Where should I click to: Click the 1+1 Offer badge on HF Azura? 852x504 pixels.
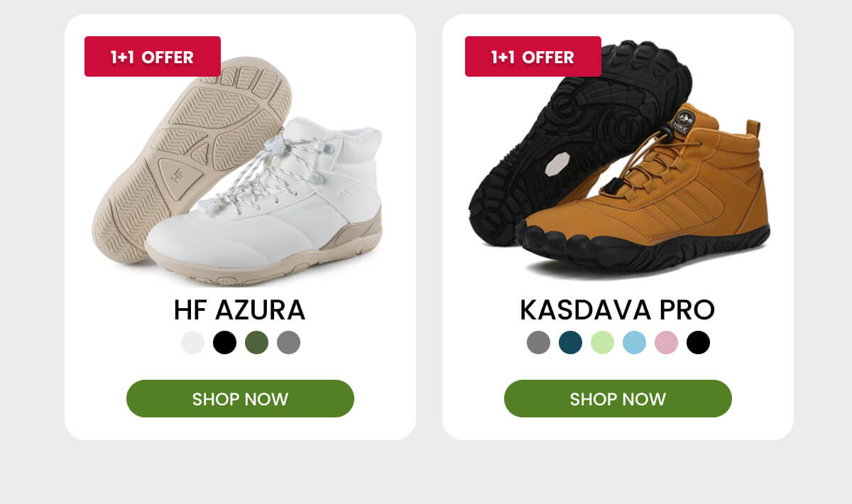pos(153,56)
